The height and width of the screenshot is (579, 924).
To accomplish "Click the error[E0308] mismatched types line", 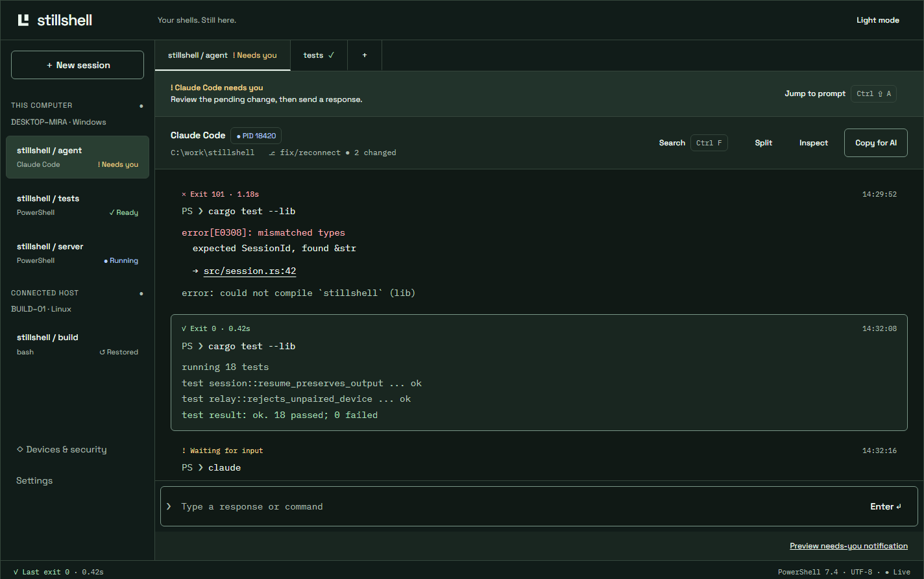I will [263, 232].
